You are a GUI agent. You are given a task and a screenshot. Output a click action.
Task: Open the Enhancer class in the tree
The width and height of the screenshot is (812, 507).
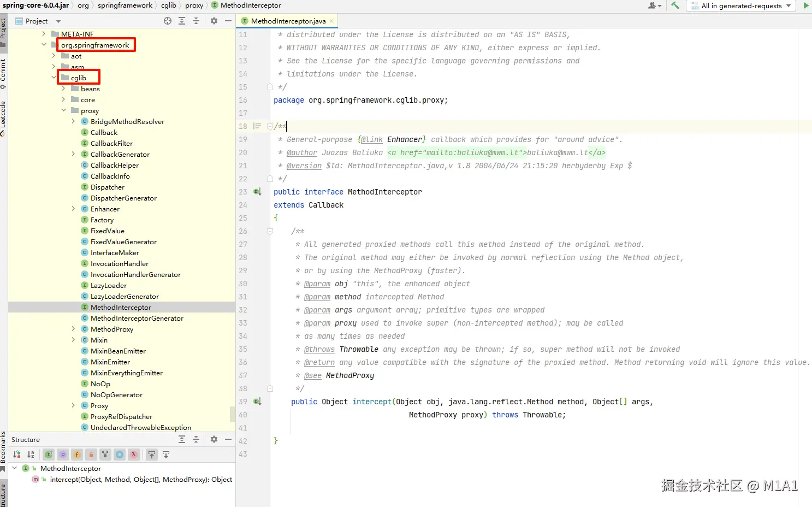[105, 209]
